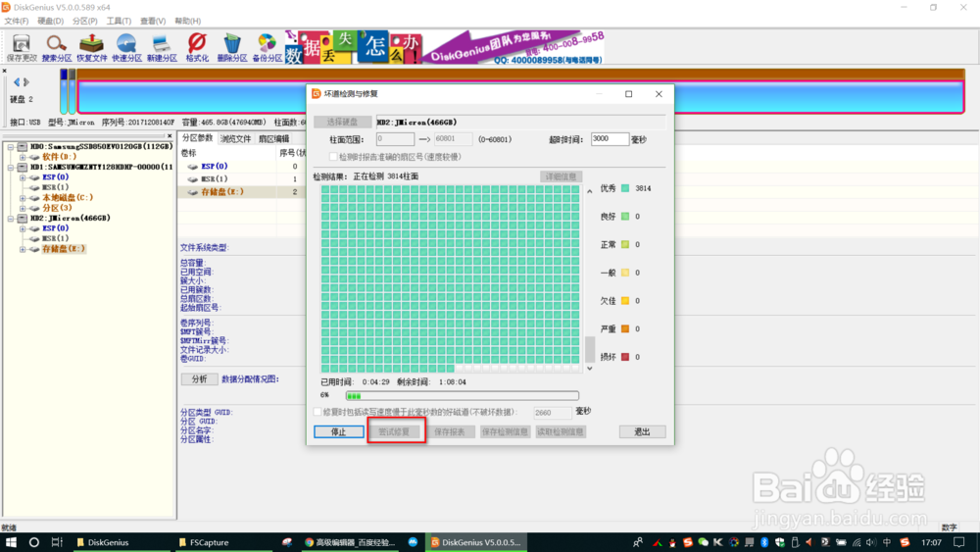Open the 分区(P) menu
Viewport: 980px width, 552px height.
pos(85,21)
